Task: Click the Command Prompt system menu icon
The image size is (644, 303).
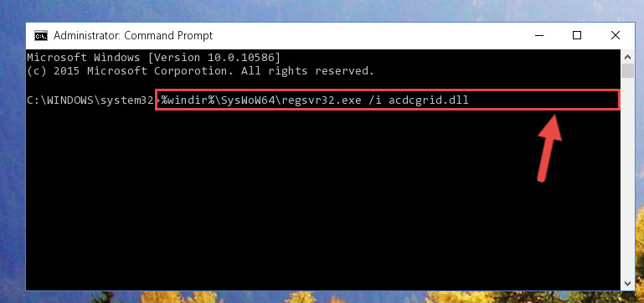Action: [x=41, y=36]
